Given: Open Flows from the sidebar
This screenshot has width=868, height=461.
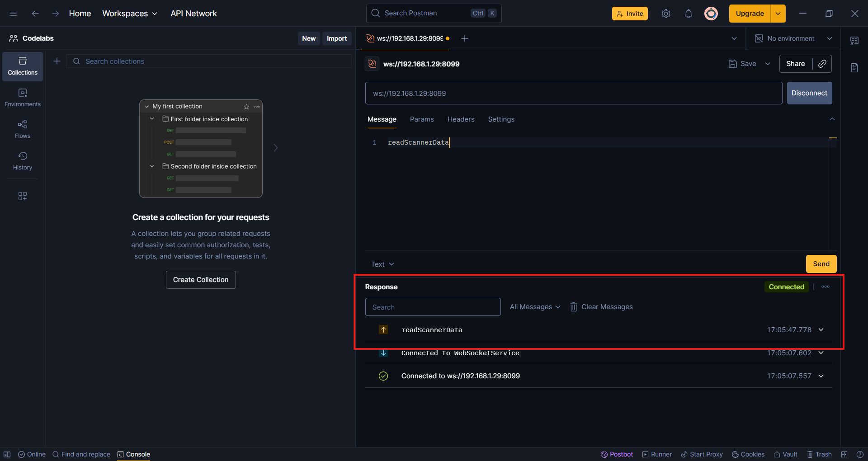Looking at the screenshot, I should pos(23,129).
